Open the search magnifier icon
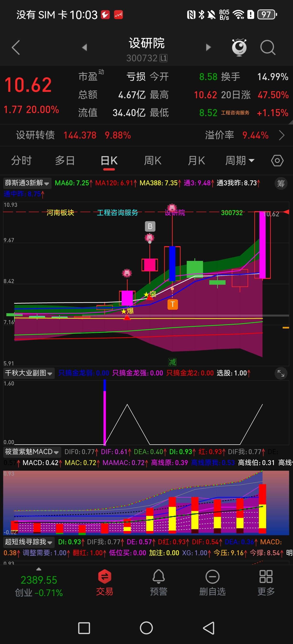 point(268,47)
